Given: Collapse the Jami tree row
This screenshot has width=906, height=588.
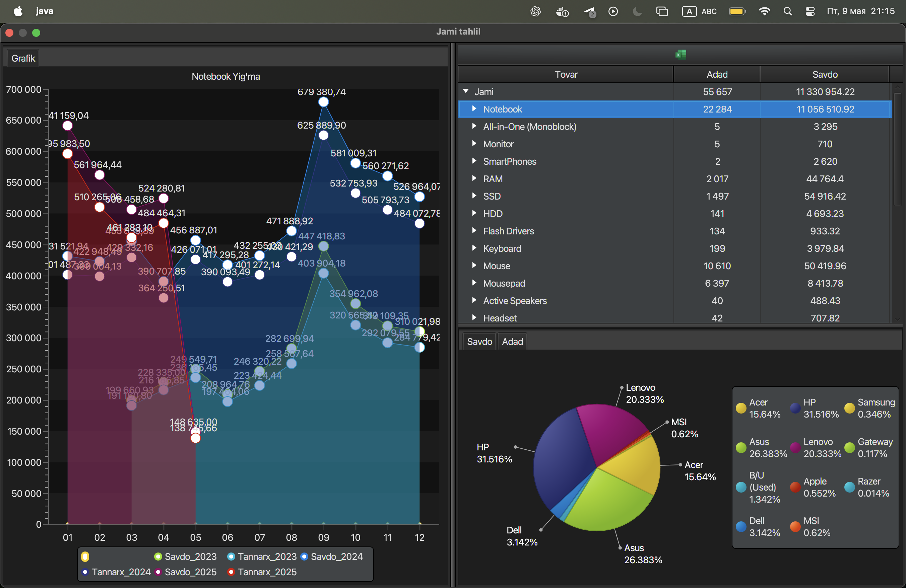Looking at the screenshot, I should pos(465,91).
